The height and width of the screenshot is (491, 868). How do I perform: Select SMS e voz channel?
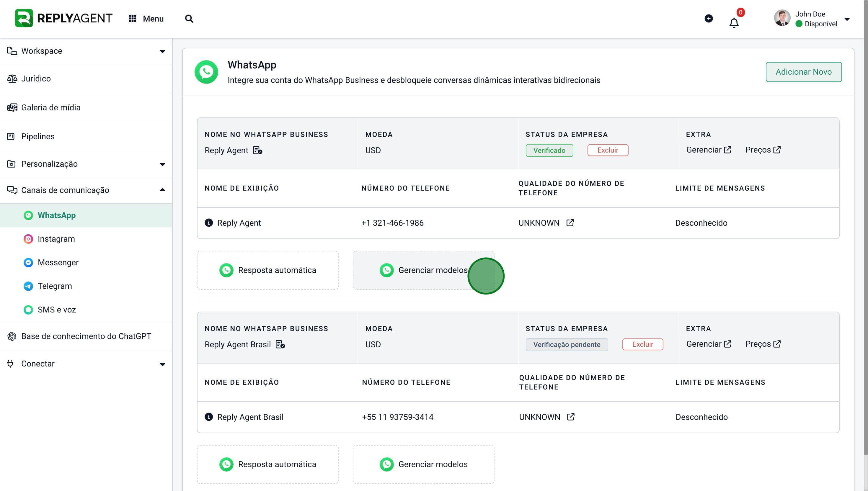pyautogui.click(x=86, y=310)
